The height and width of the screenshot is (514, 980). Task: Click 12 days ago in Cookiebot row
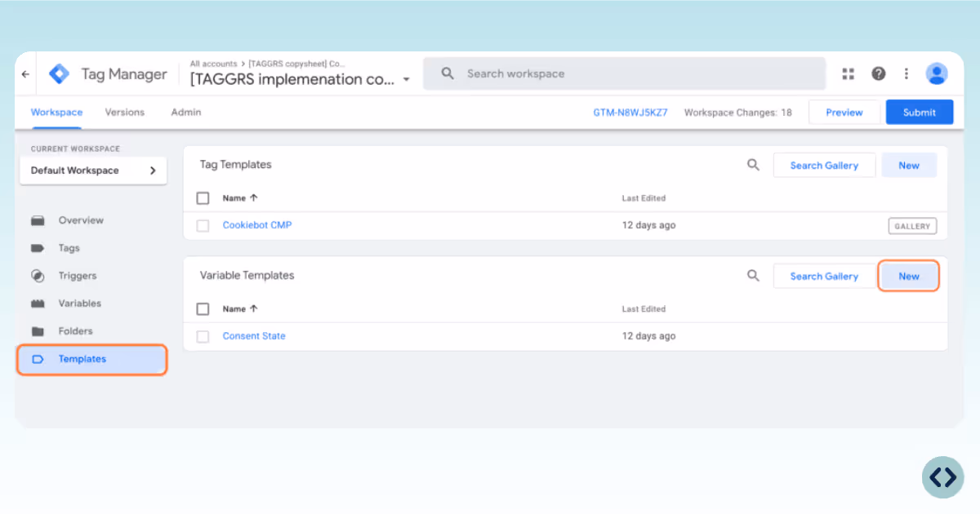[x=649, y=225]
